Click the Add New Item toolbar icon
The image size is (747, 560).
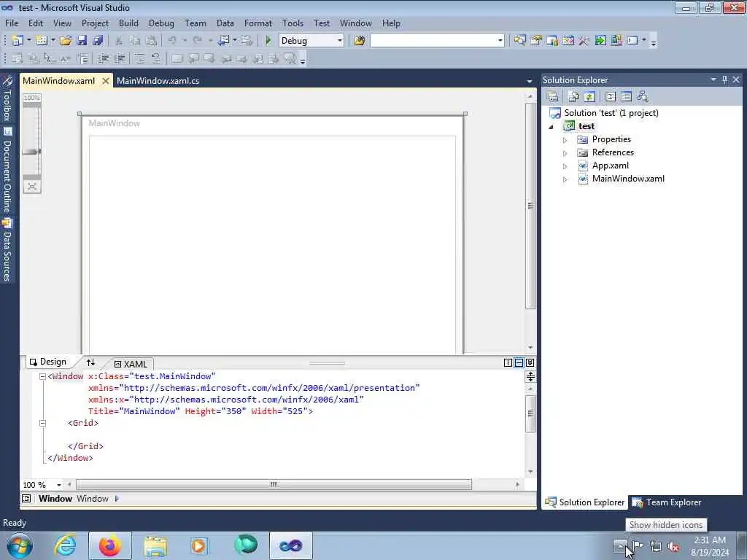42,41
